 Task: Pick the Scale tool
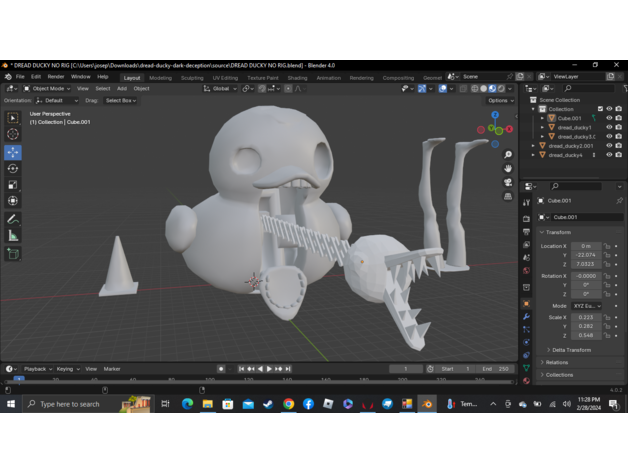coord(13,185)
